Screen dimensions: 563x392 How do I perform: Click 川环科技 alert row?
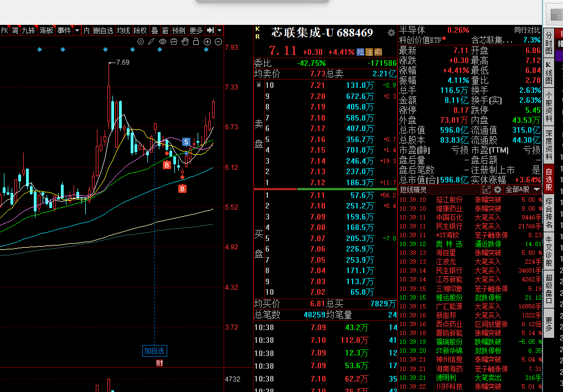pyautogui.click(x=471, y=386)
